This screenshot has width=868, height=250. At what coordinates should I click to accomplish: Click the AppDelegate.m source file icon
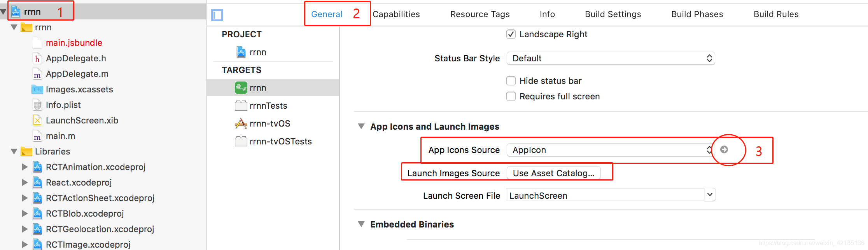point(37,74)
